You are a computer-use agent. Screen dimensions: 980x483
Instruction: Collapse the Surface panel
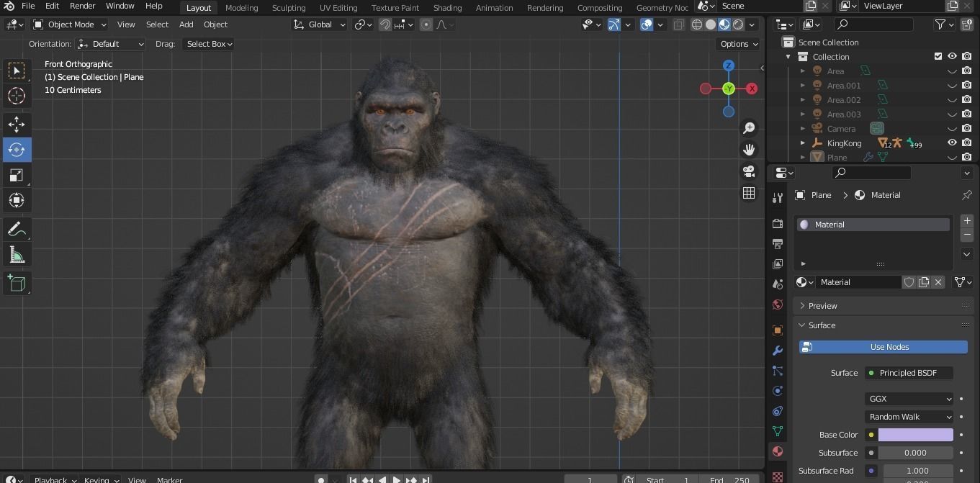point(802,325)
